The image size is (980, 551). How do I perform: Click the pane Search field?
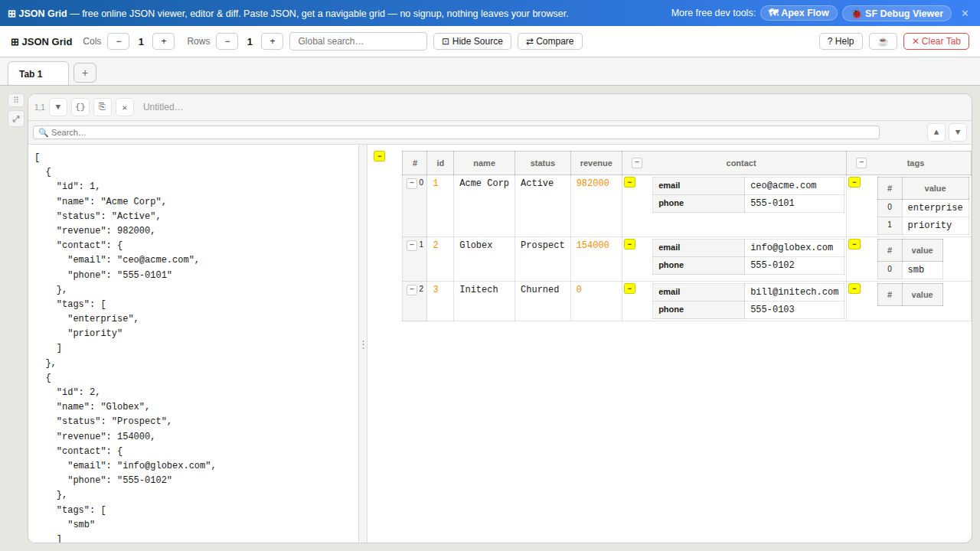pos(456,132)
